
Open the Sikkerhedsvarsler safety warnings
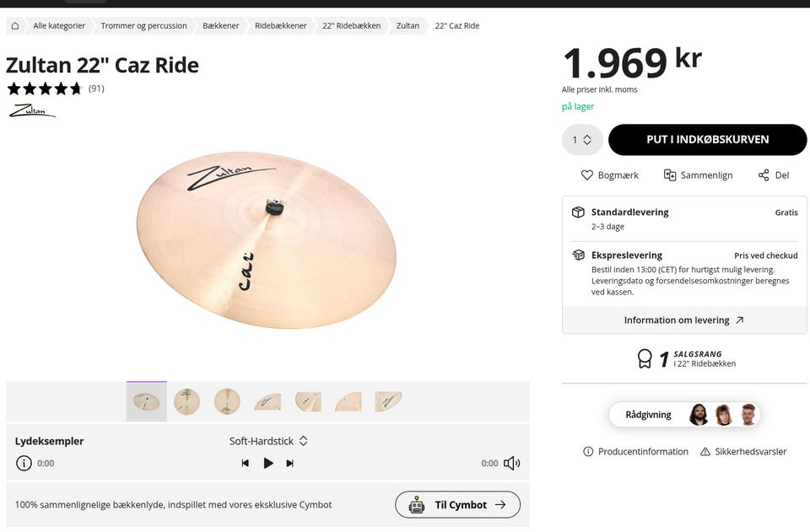click(742, 452)
